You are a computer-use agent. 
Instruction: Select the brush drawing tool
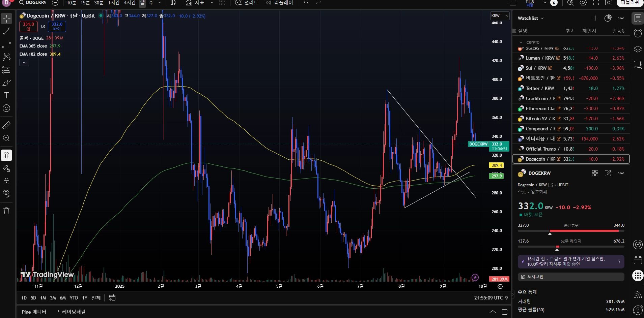click(x=6, y=83)
